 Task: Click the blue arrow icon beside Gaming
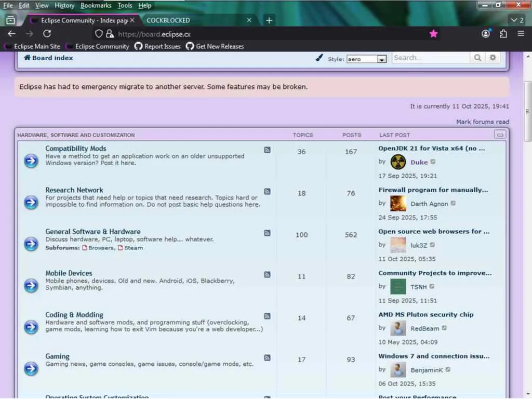tap(31, 368)
